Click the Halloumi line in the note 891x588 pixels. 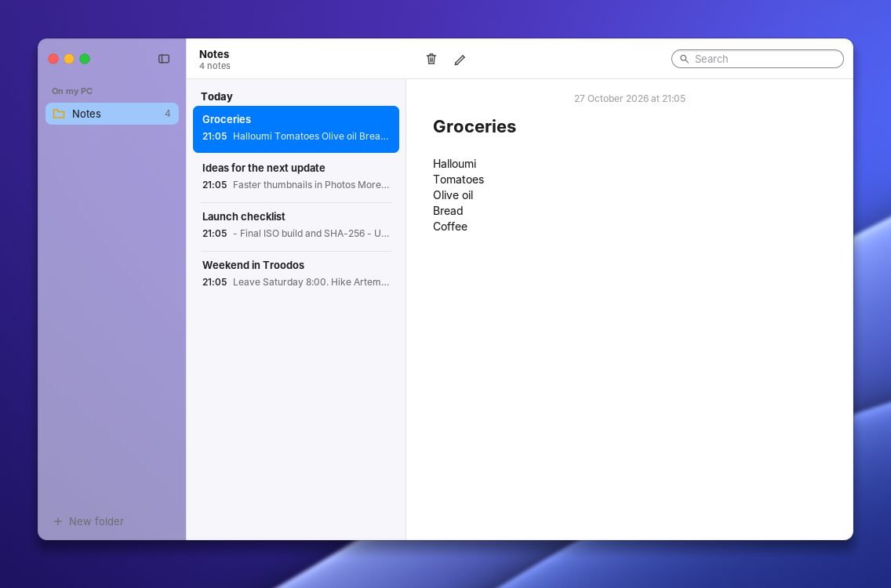[x=455, y=164]
